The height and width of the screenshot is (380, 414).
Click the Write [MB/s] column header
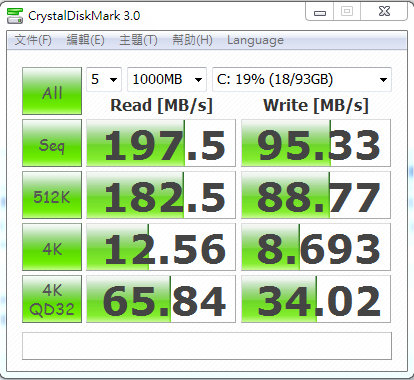click(x=316, y=106)
